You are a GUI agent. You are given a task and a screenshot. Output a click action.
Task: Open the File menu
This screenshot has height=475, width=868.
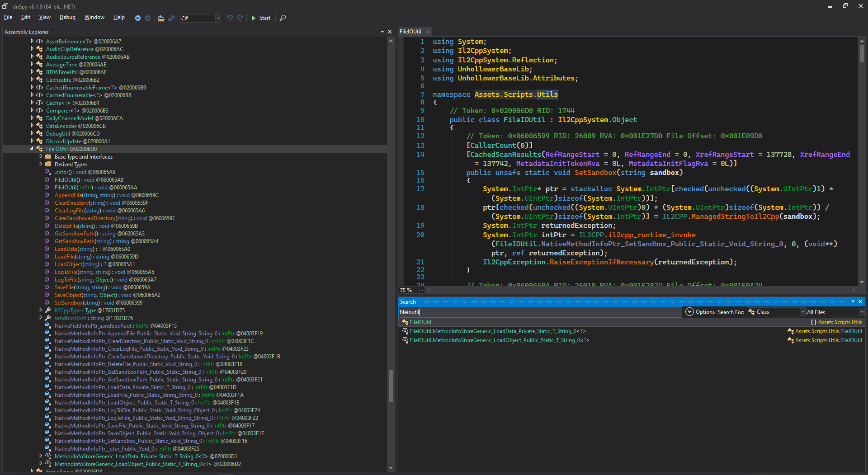click(8, 17)
